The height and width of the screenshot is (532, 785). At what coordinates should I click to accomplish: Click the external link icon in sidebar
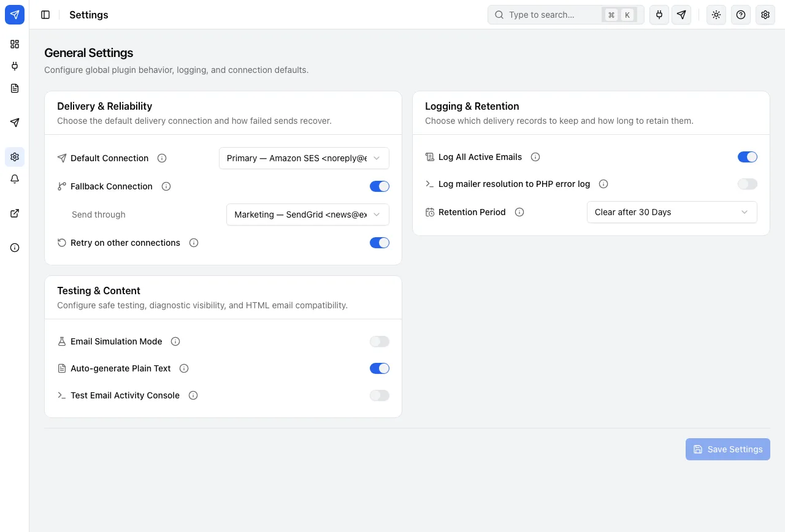pos(15,213)
